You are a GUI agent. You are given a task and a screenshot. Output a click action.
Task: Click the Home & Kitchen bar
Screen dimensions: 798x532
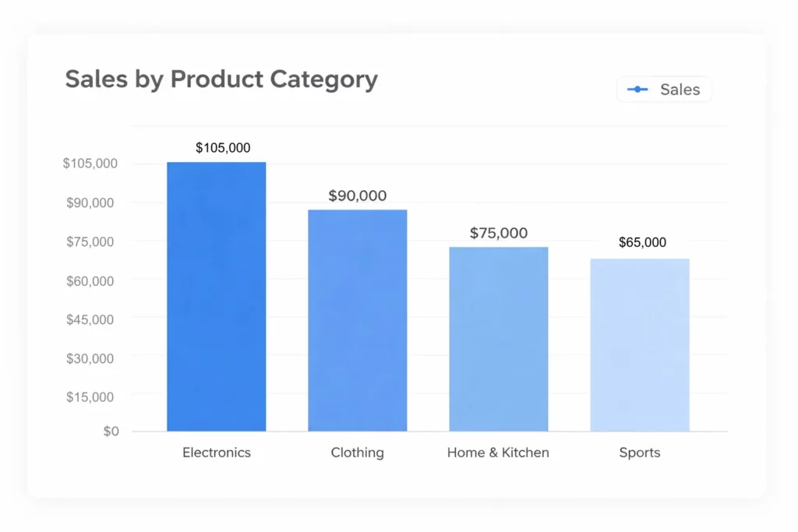pos(498,339)
